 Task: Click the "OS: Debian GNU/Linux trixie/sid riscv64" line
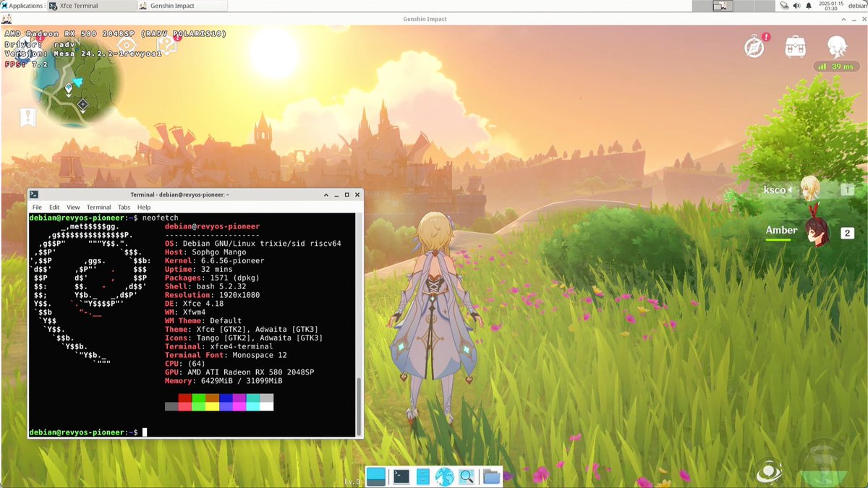point(252,244)
